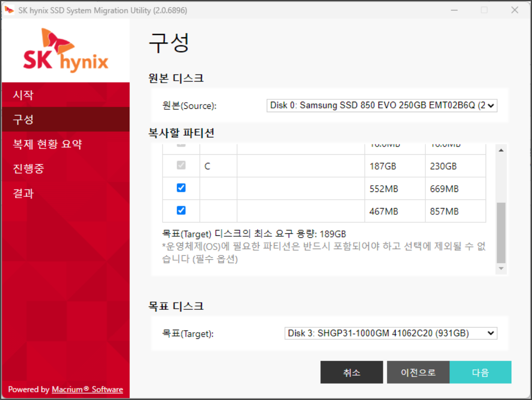Viewport: 532px width, 400px height.
Task: Minimize the Migration Utility window
Action: (454, 10)
